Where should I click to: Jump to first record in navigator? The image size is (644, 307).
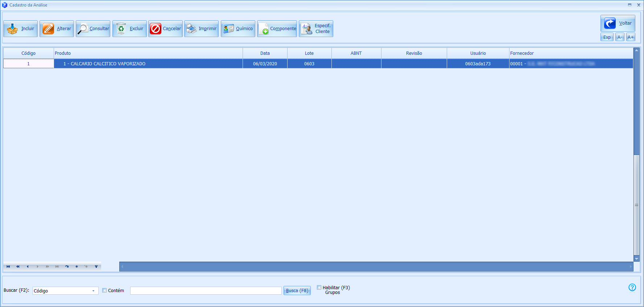coord(8,266)
